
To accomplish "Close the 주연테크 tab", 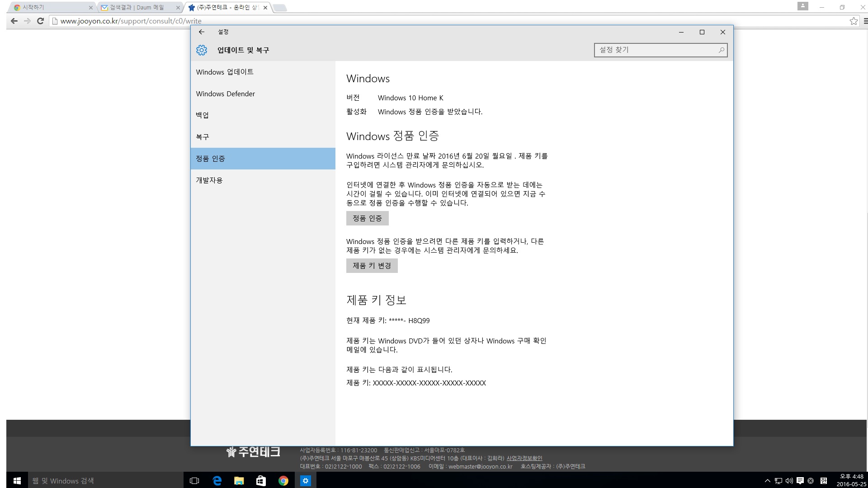I will pyautogui.click(x=265, y=8).
